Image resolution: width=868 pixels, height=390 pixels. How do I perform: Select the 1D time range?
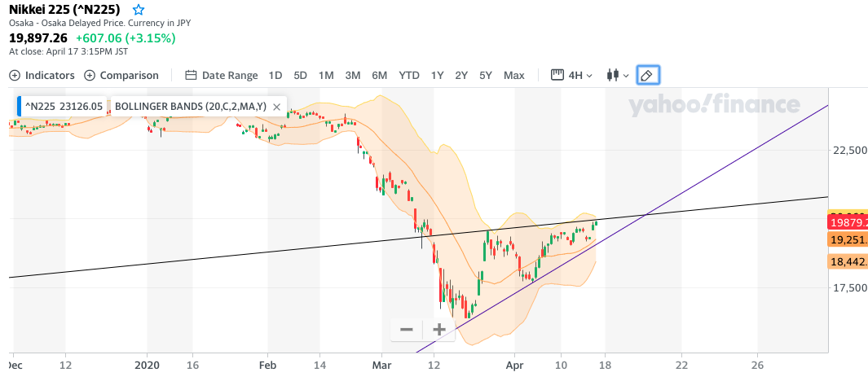[275, 76]
